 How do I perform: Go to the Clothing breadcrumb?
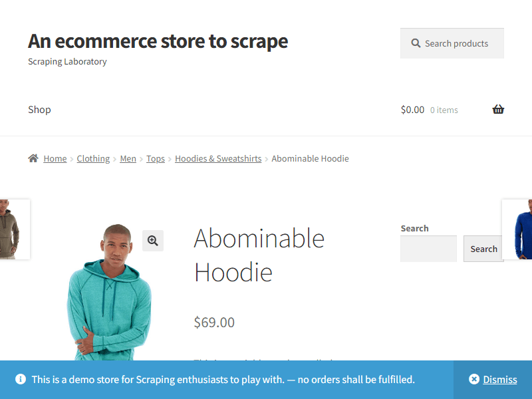(x=93, y=158)
